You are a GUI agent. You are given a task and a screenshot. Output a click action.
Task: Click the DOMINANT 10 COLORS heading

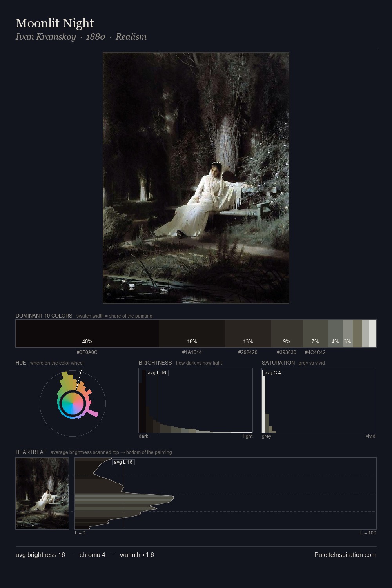coord(44,316)
